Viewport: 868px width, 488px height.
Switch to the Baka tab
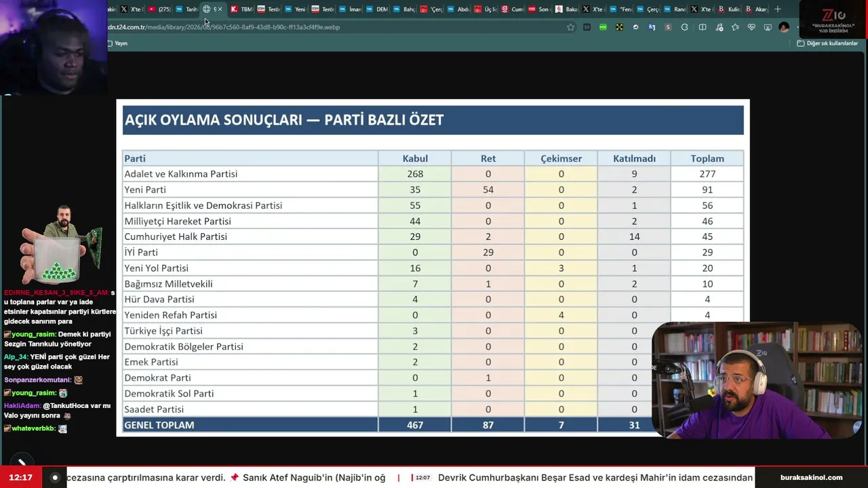click(566, 9)
